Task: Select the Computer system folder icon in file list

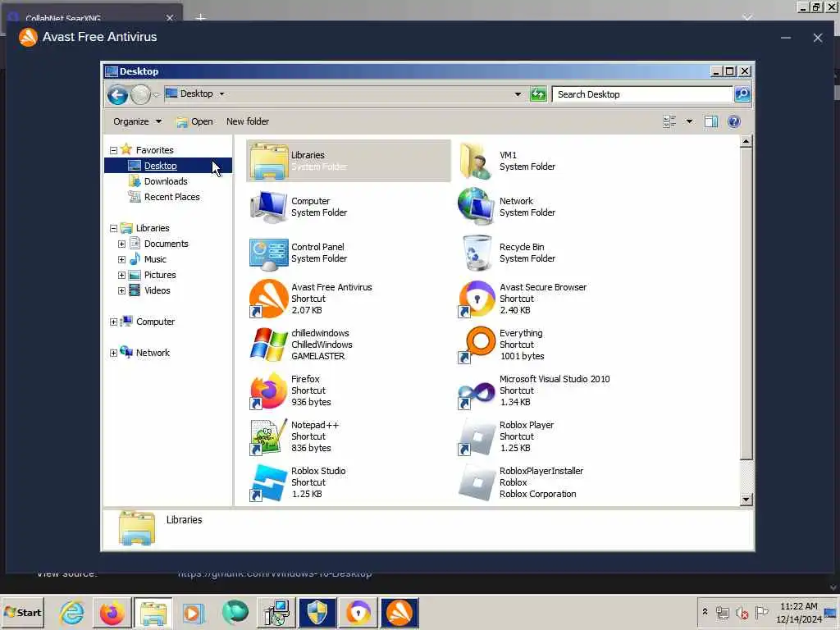Action: click(269, 207)
